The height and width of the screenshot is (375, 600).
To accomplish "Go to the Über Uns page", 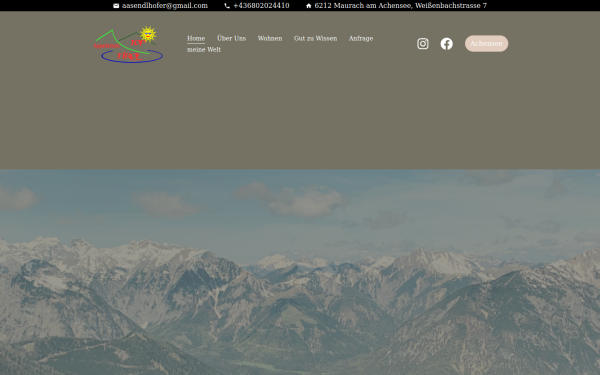I will tap(231, 38).
